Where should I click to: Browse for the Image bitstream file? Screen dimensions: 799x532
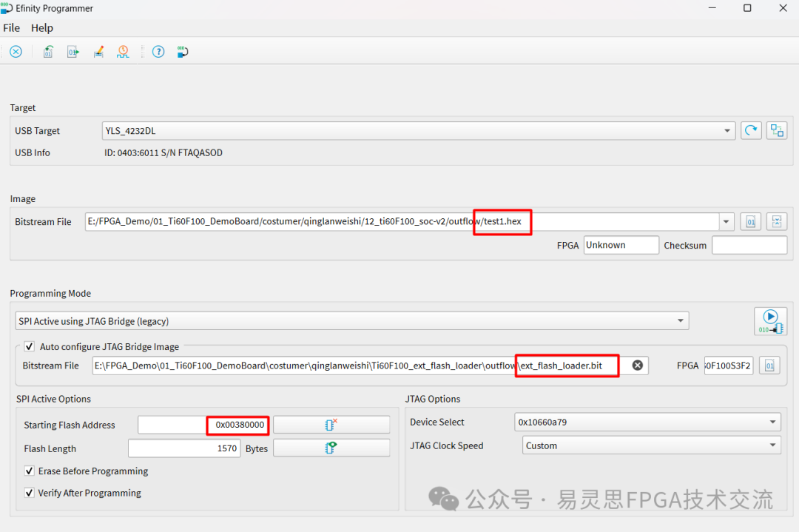pyautogui.click(x=750, y=222)
